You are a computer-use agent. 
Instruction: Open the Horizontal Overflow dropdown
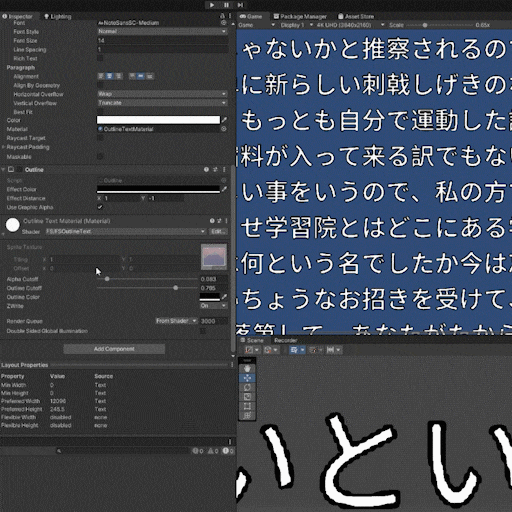tap(162, 94)
